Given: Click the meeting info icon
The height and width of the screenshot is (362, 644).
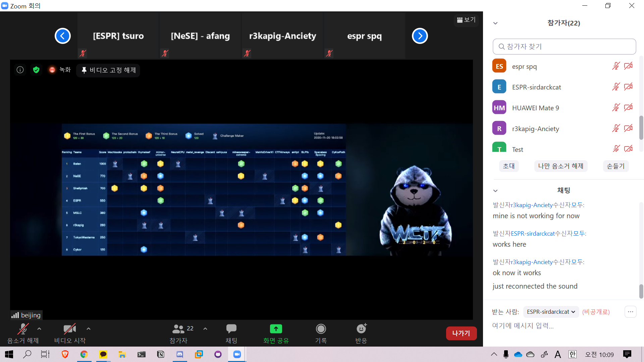Looking at the screenshot, I should pos(20,70).
